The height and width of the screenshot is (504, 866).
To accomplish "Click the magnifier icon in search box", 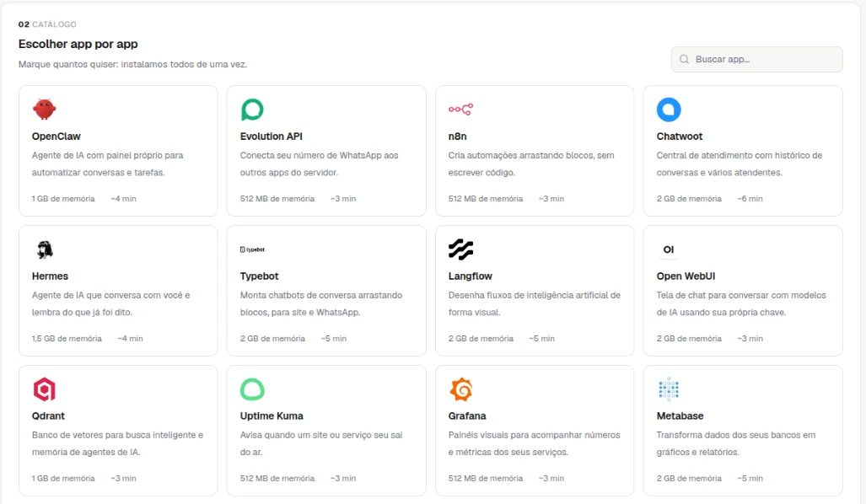I will 685,59.
